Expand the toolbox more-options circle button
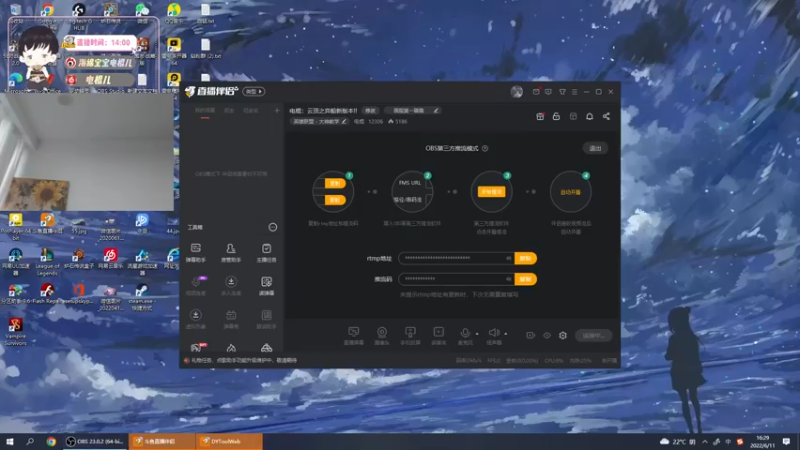 (273, 227)
